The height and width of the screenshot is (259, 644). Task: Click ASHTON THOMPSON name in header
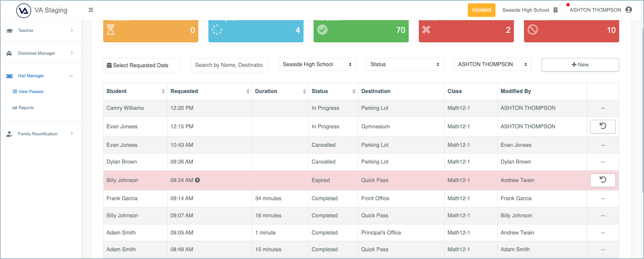coord(595,10)
